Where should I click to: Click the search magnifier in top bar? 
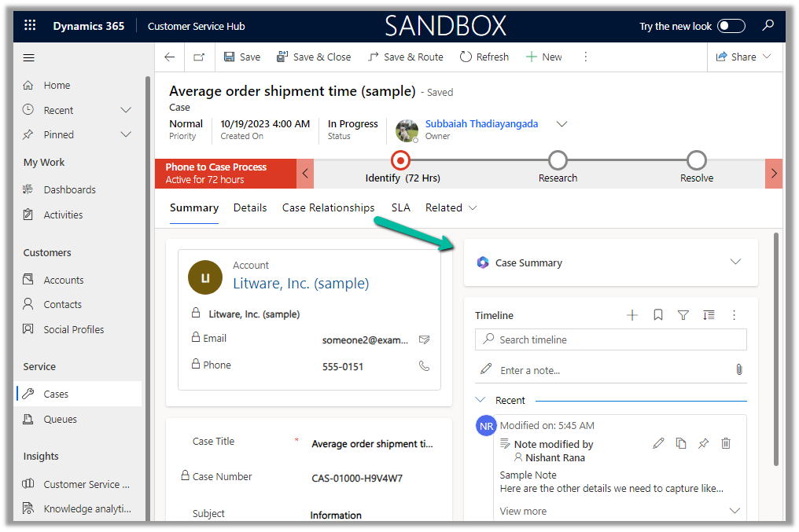[768, 26]
